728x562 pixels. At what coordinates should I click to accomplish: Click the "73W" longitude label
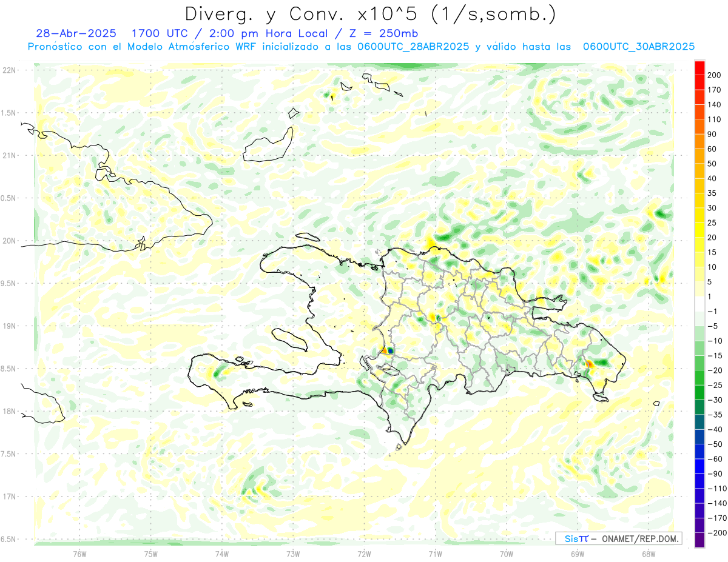[x=293, y=554]
